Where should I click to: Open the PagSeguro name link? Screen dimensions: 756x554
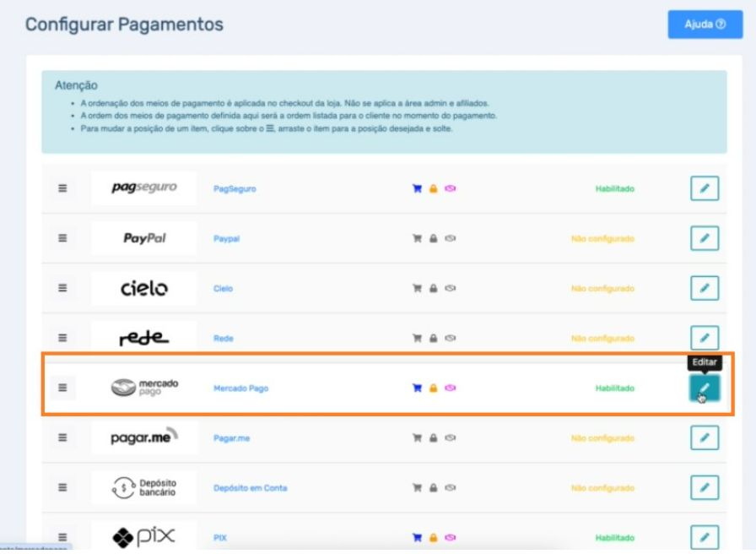[x=235, y=188]
